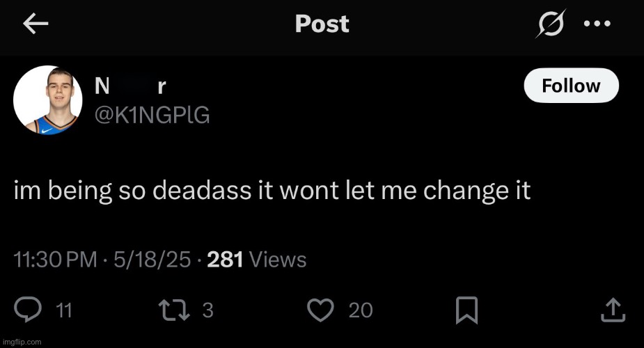The width and height of the screenshot is (644, 348).
Task: Follow the @K1NGPlG account
Action: (x=570, y=86)
